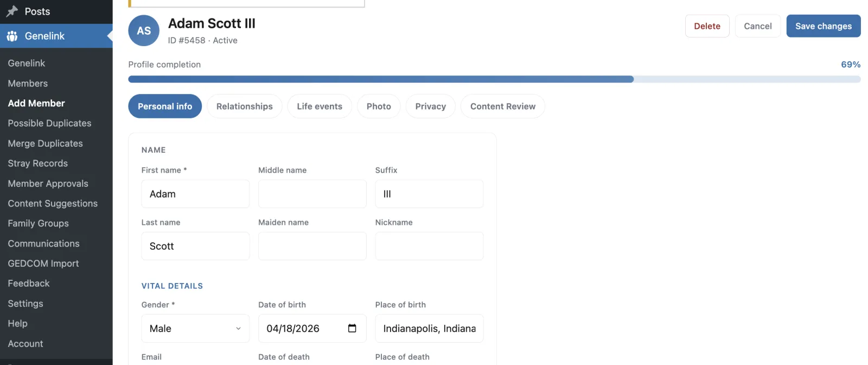The width and height of the screenshot is (868, 365).
Task: Click the empty Maiden name field
Action: [312, 246]
